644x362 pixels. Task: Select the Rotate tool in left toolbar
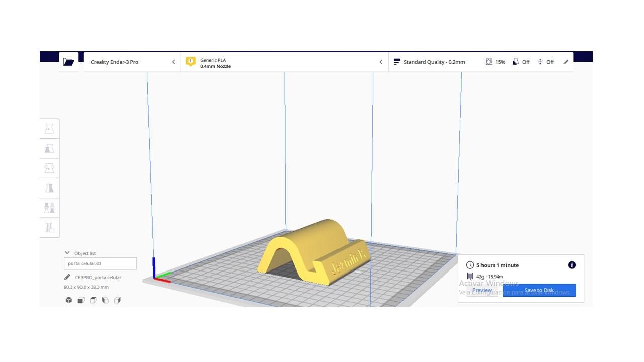[49, 168]
